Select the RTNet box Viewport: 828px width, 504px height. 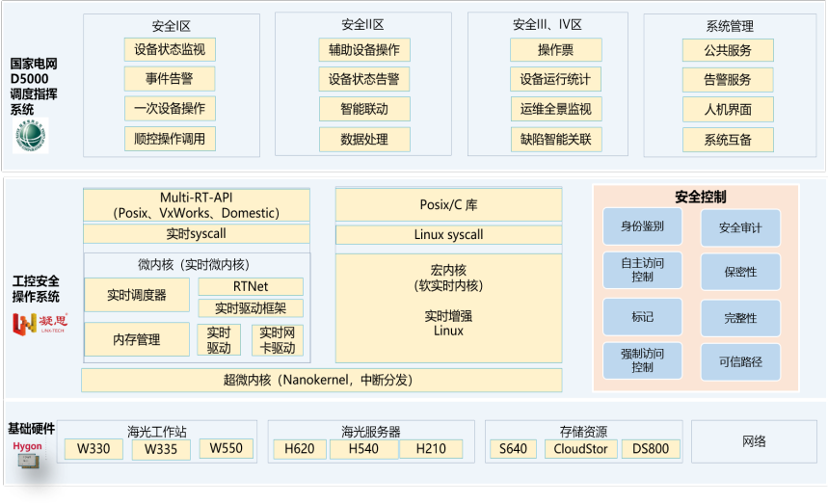click(251, 286)
